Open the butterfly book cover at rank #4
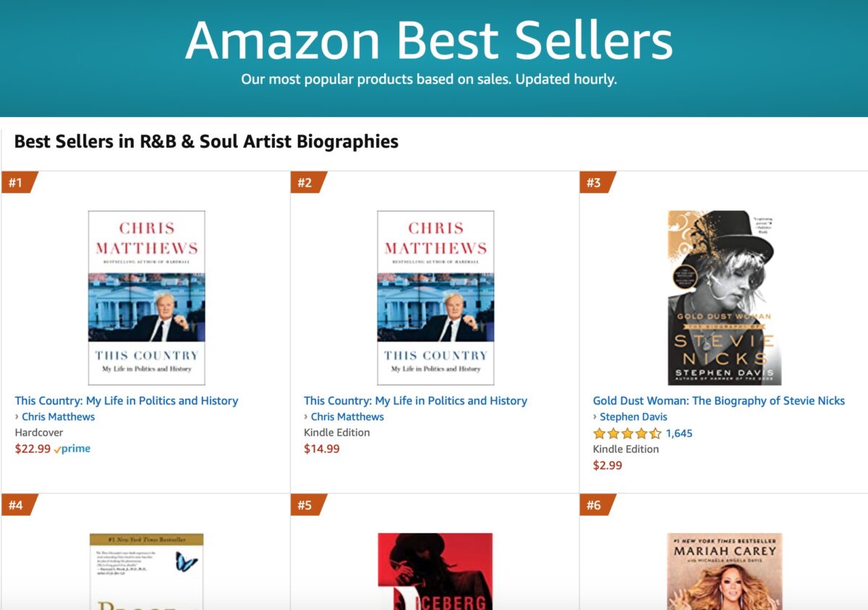 pos(147,572)
